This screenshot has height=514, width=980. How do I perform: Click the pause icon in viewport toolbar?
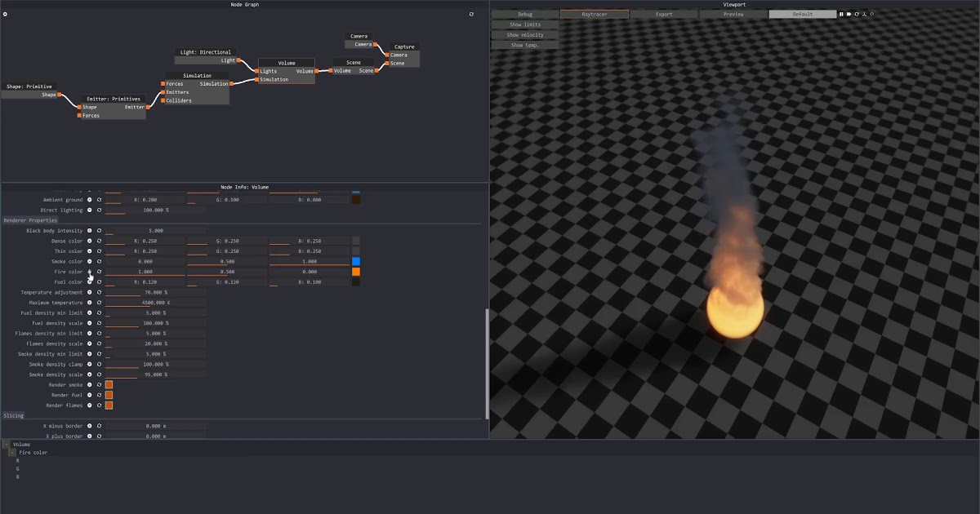(841, 14)
